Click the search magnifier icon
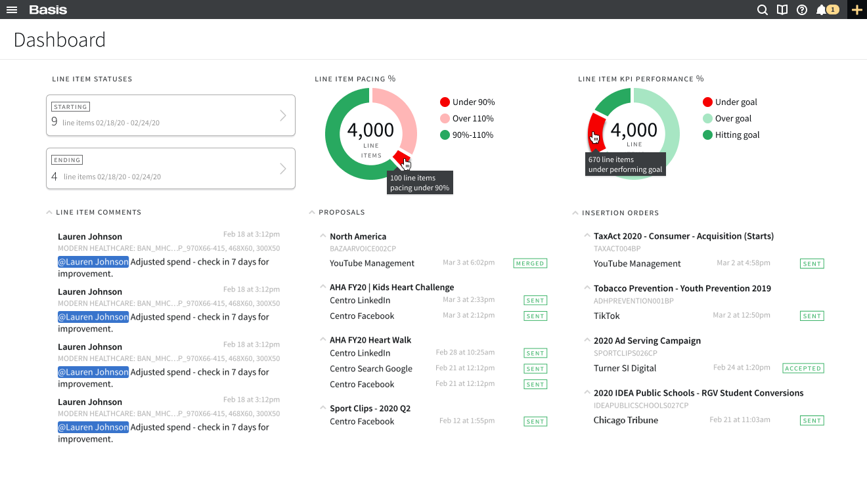Image resolution: width=867 pixels, height=504 pixels. [762, 10]
